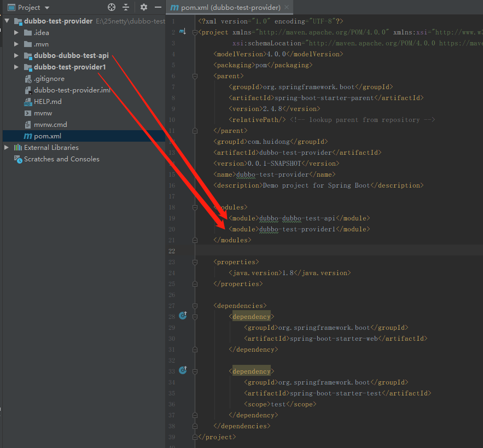Click the Maven gutter icon on line 2
Image resolution: width=483 pixels, height=448 pixels.
pos(183,31)
